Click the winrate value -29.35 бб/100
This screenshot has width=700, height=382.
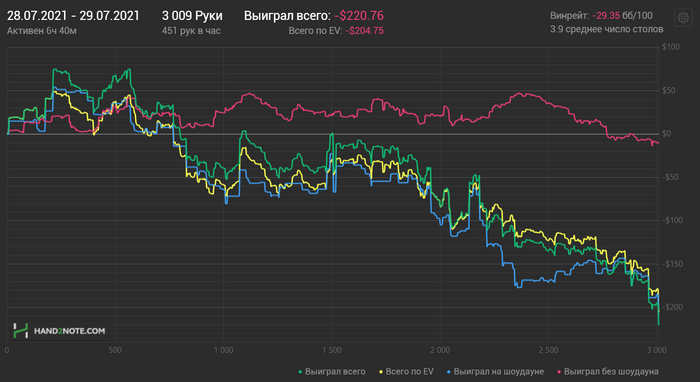(x=622, y=16)
